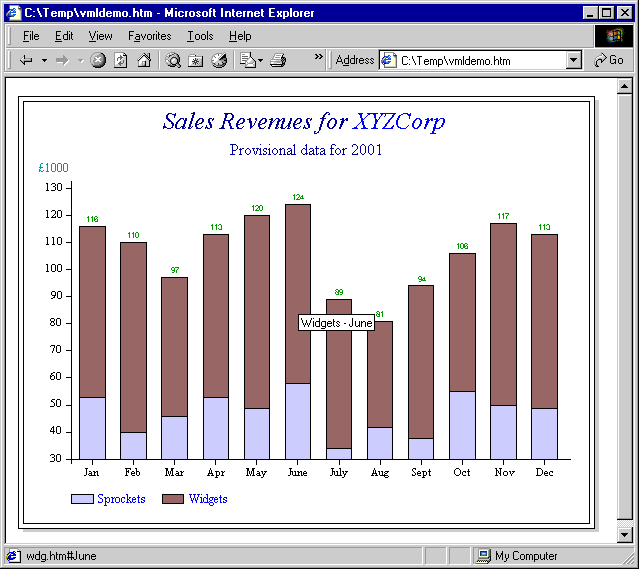Screen dimensions: 639x569
Task: Click the Forward arrow toolbar button
Action: [62, 61]
